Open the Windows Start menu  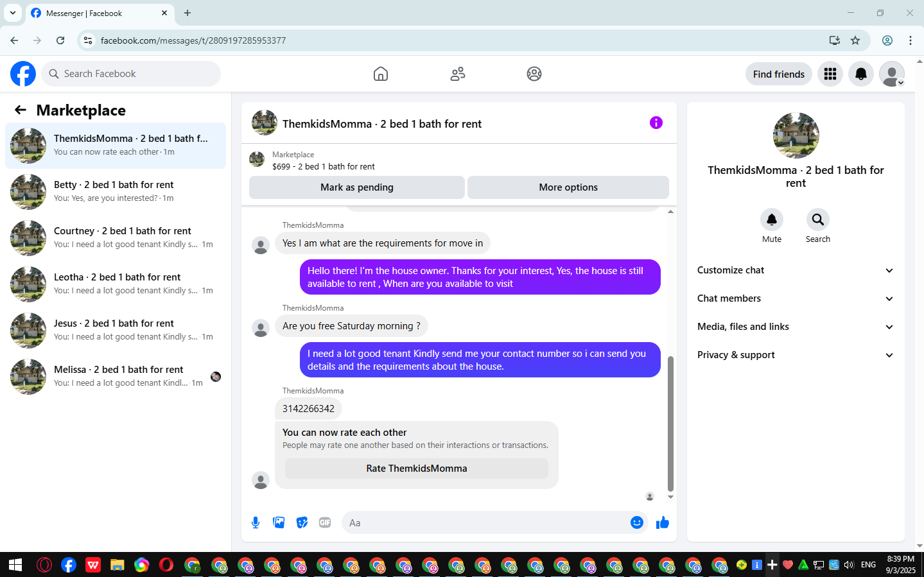point(15,565)
